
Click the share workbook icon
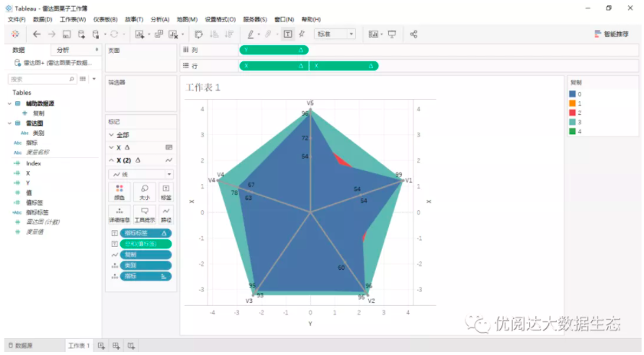tap(414, 35)
